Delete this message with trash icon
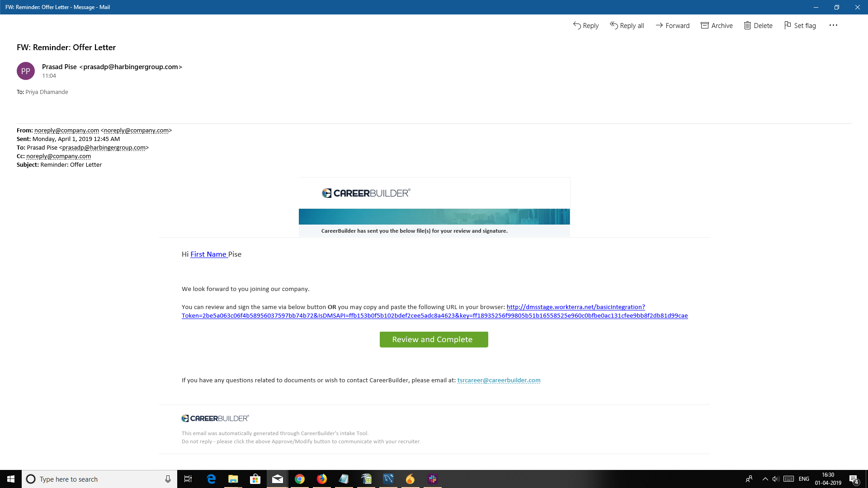 758,26
